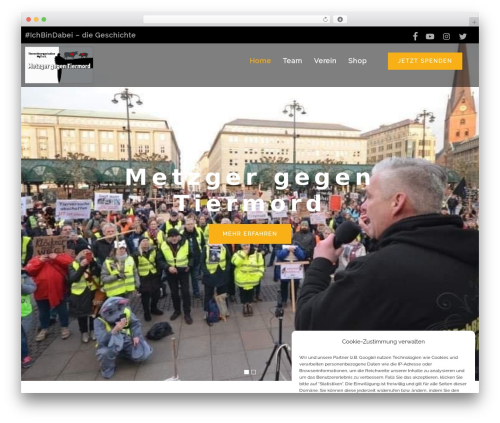Click the Metzger gegen Tiermord hero headline
This screenshot has width=500, height=423.
(249, 190)
